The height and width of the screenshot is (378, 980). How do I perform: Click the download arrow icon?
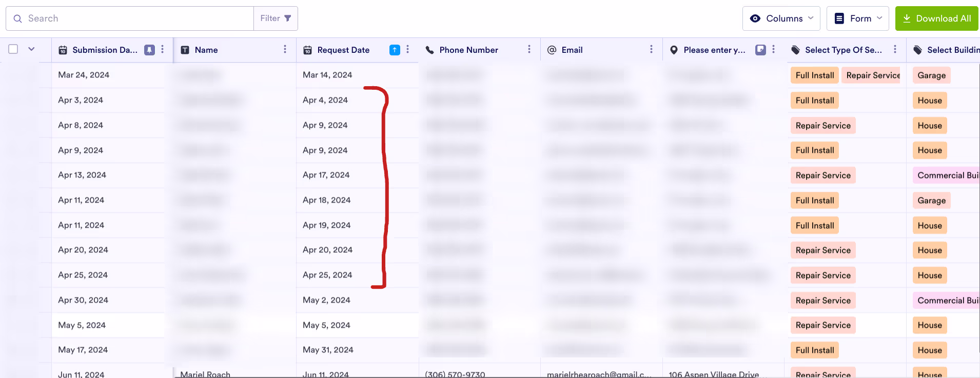(907, 18)
